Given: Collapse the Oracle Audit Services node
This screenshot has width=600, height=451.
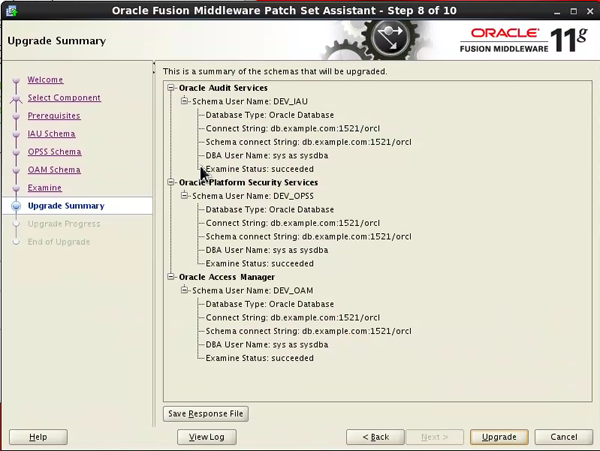Looking at the screenshot, I should point(171,88).
